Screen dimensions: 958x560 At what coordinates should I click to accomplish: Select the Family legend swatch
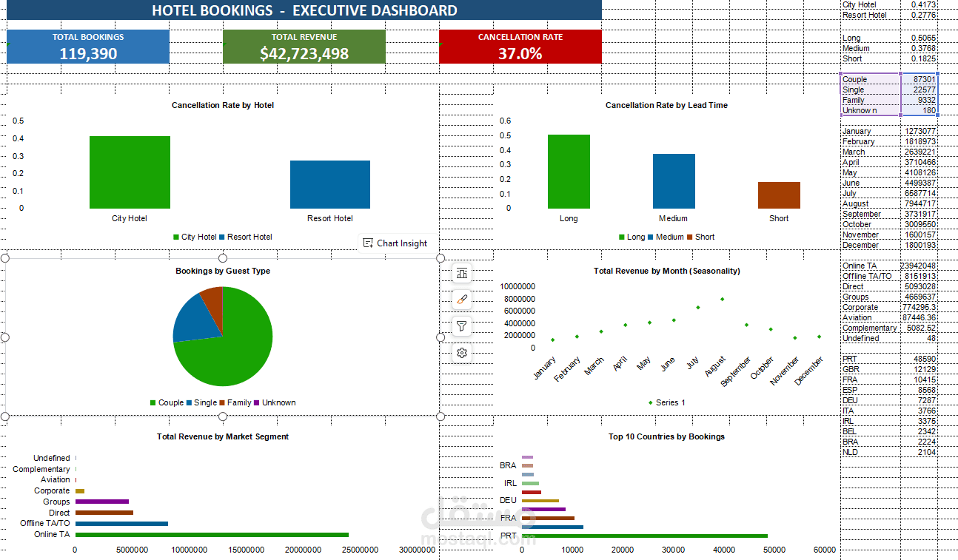click(222, 403)
